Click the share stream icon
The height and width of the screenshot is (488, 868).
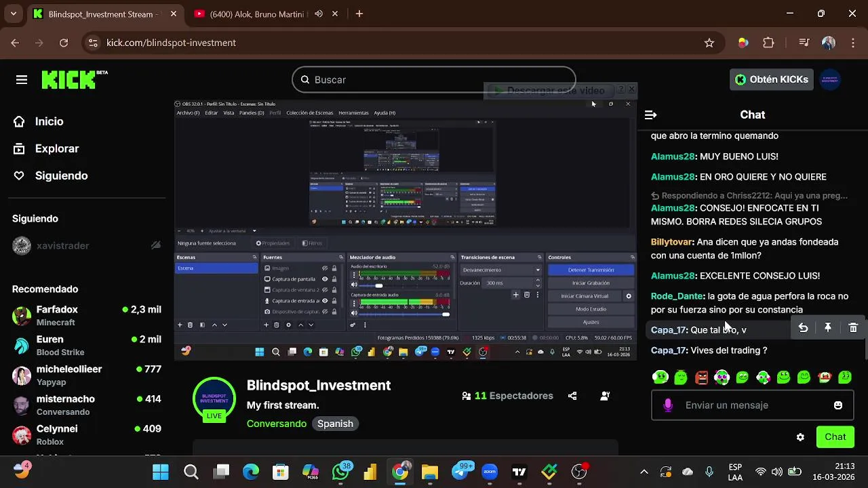(572, 396)
